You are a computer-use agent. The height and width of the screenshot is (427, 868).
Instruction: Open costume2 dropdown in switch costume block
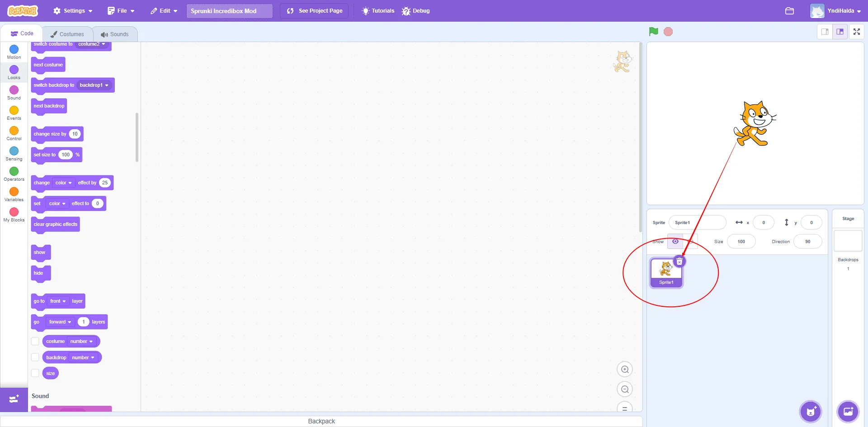[92, 44]
